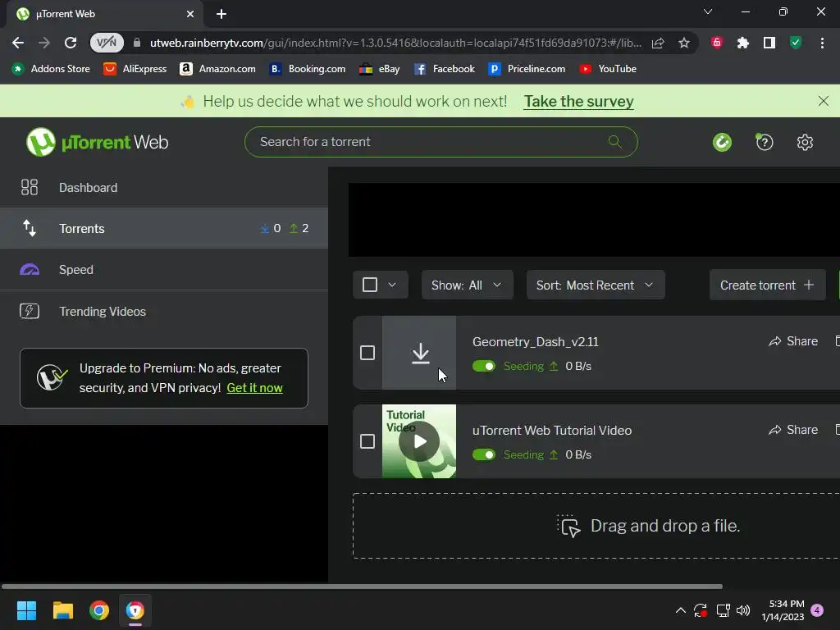Open the eBay bookmark
This screenshot has width=840, height=630.
379,69
